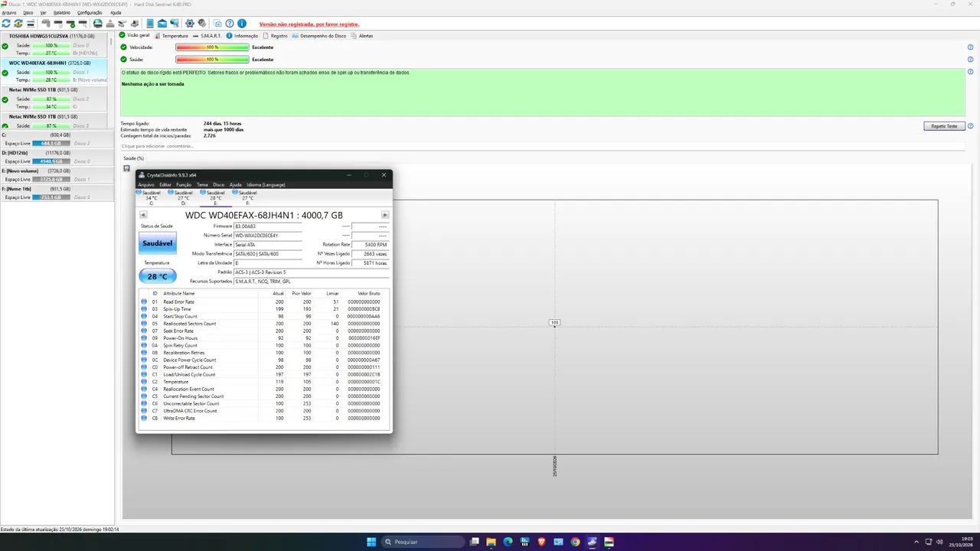Open the Windows Start button
Image resolution: width=980 pixels, height=551 pixels.
point(371,542)
